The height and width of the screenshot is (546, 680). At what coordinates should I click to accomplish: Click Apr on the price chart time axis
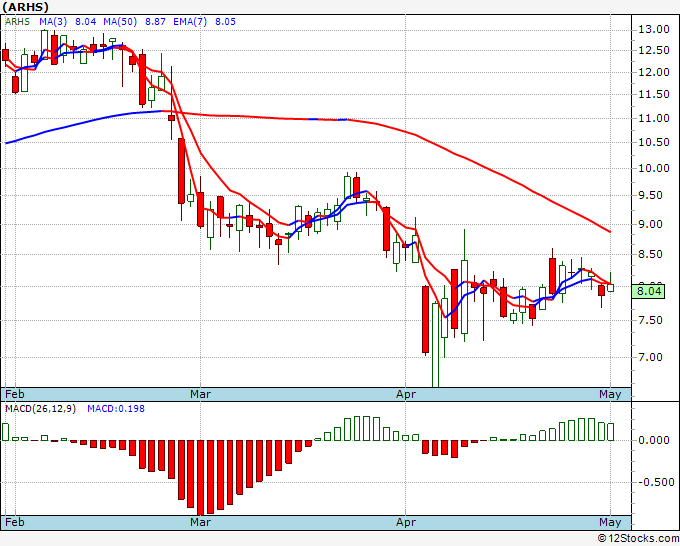(405, 394)
